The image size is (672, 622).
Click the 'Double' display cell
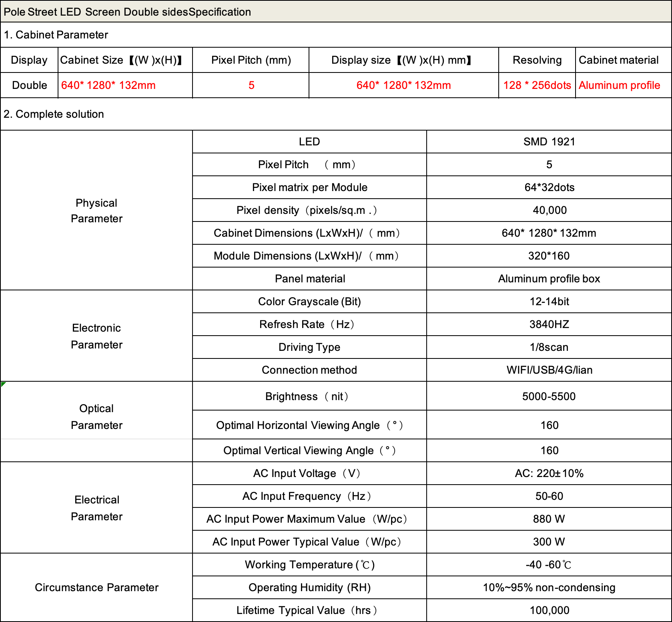coord(30,85)
